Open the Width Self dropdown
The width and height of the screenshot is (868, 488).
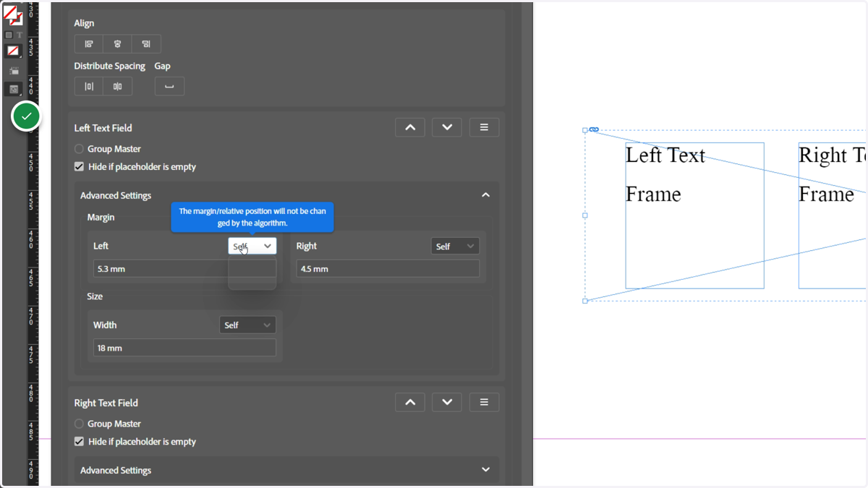(x=247, y=325)
